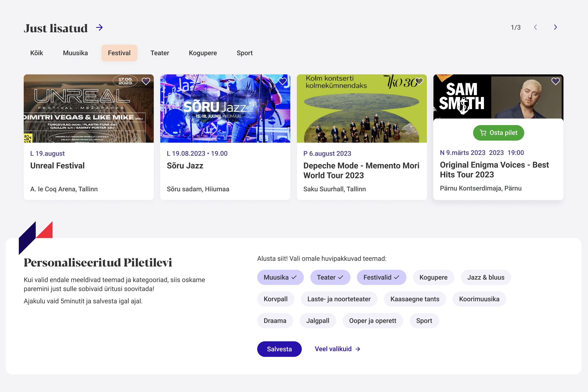Select the Kõik filter tab
Image resolution: width=588 pixels, height=392 pixels.
click(x=37, y=53)
